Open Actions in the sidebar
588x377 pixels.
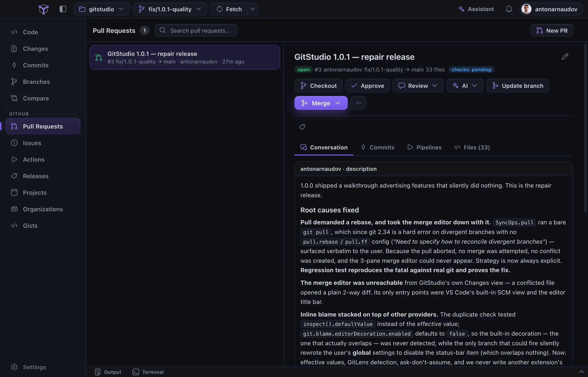[43, 159]
